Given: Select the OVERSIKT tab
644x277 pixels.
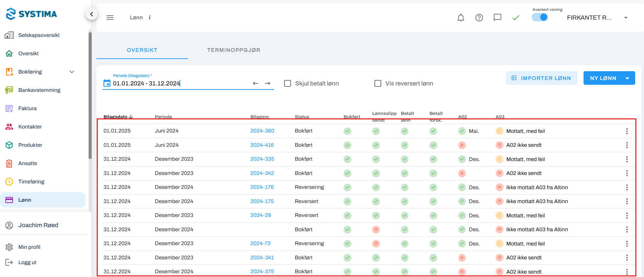Looking at the screenshot, I should [x=142, y=50].
